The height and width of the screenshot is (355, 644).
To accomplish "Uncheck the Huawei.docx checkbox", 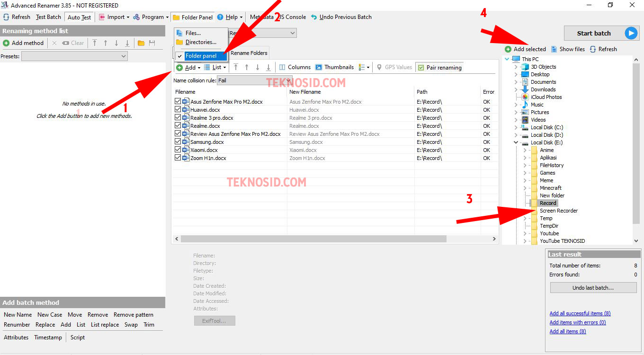I will [x=178, y=110].
